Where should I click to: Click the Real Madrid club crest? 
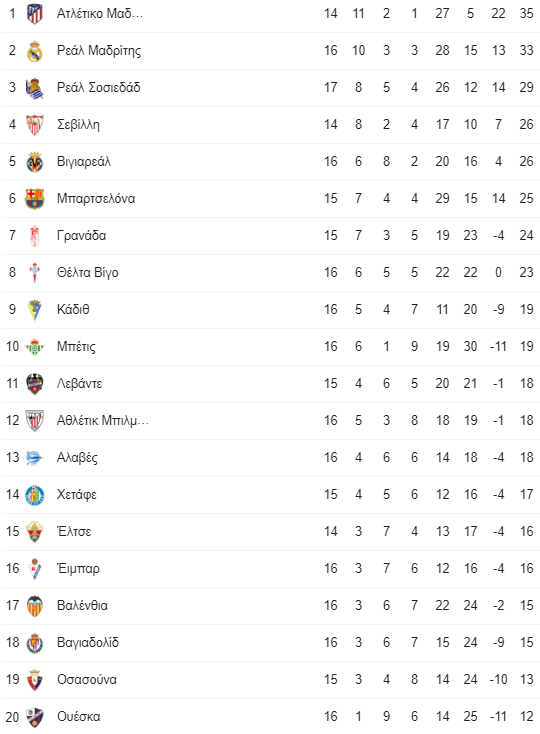35,51
